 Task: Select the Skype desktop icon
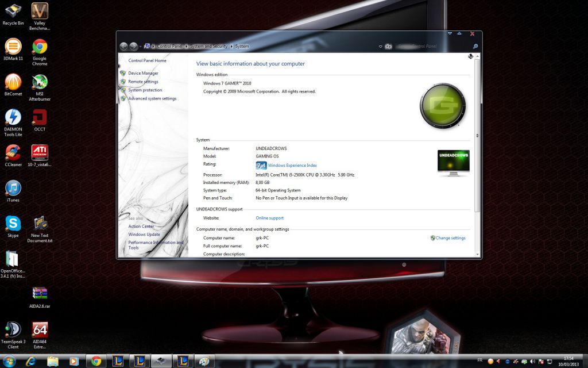pos(13,227)
